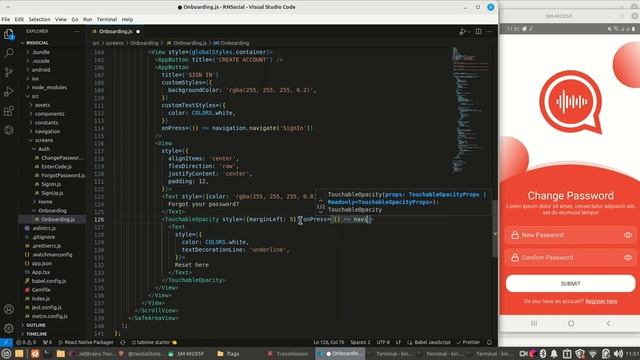
Task: Click Babel JavaScript language mode
Action: (x=429, y=342)
